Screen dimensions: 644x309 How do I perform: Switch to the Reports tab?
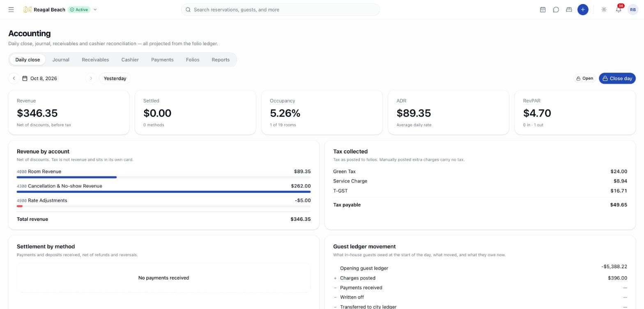tap(221, 60)
